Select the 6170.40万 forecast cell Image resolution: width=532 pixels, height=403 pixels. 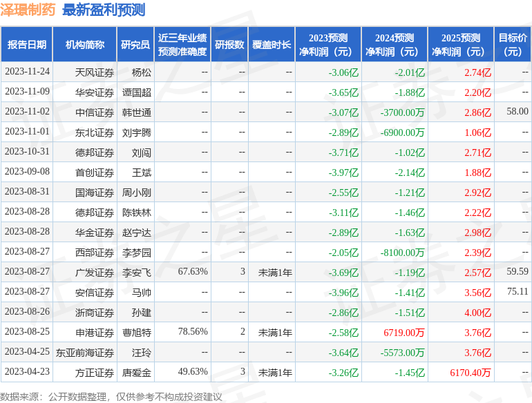(471, 373)
